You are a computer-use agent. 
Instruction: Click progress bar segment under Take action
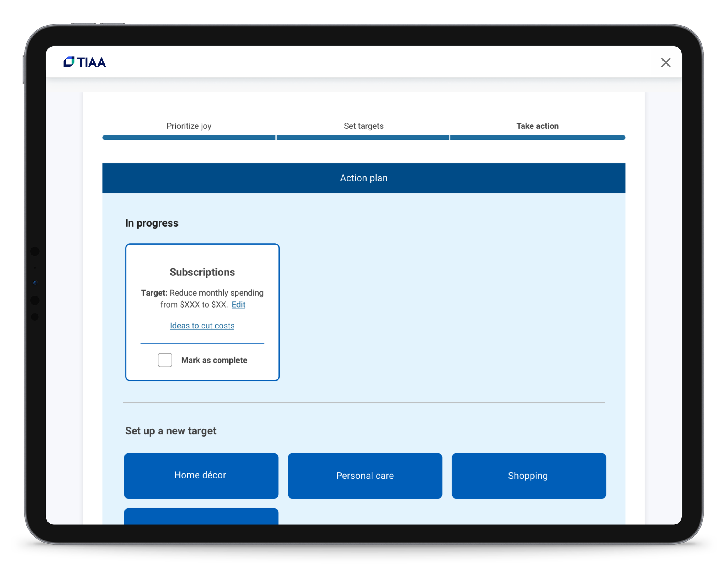537,138
